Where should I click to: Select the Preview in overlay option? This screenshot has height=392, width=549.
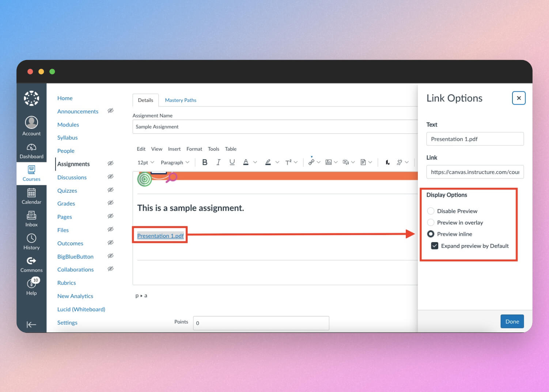(431, 222)
